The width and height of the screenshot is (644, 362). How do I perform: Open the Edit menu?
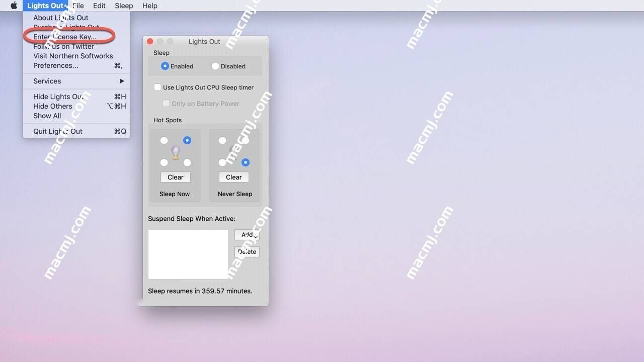[x=99, y=6]
